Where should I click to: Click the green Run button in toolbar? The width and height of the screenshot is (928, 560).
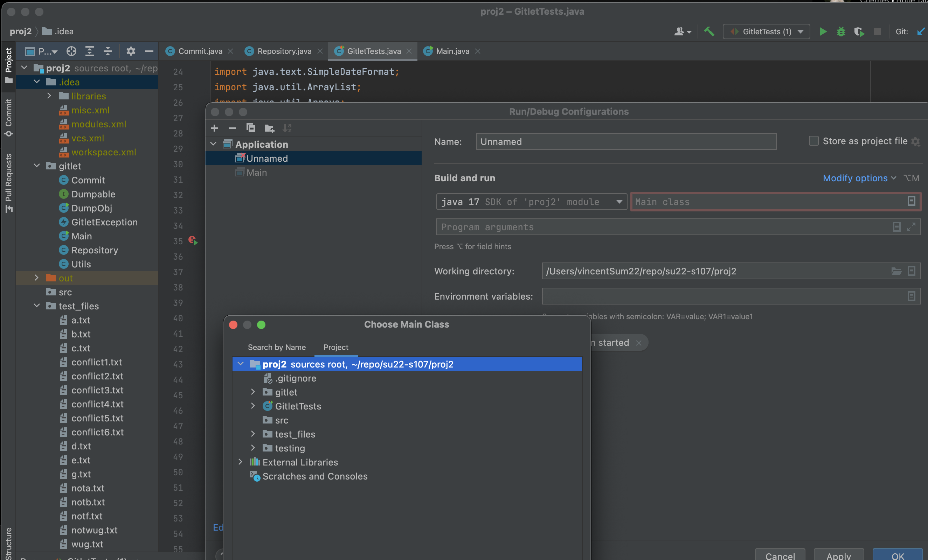tap(823, 31)
